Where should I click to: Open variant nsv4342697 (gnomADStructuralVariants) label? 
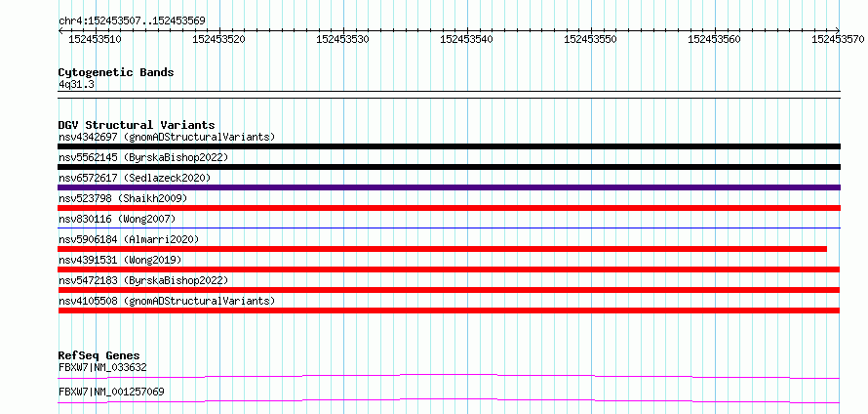(167, 137)
